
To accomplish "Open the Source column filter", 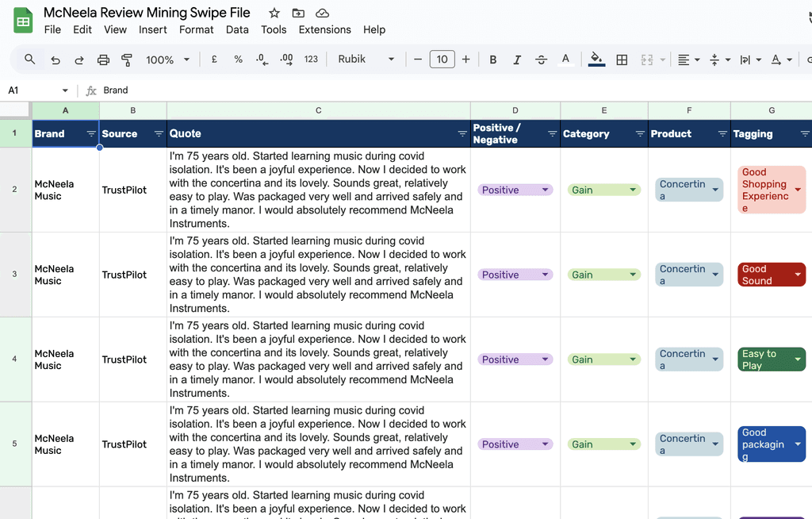I will tap(159, 134).
